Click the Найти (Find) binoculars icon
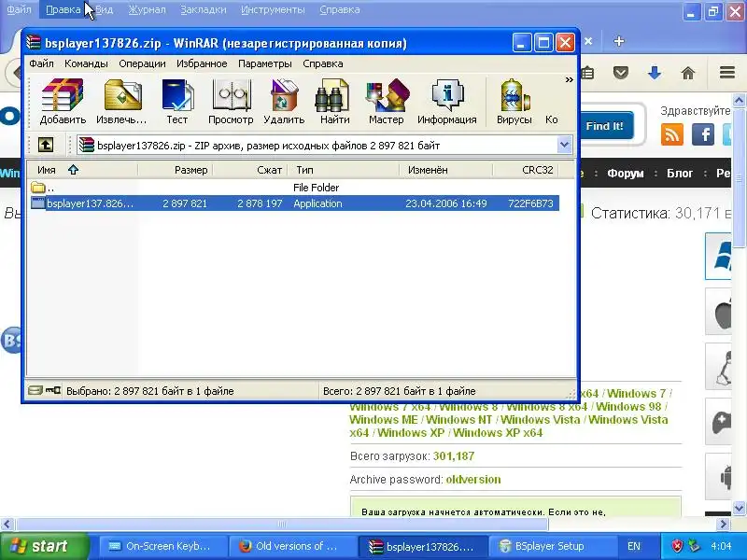The width and height of the screenshot is (747, 560). pyautogui.click(x=334, y=102)
